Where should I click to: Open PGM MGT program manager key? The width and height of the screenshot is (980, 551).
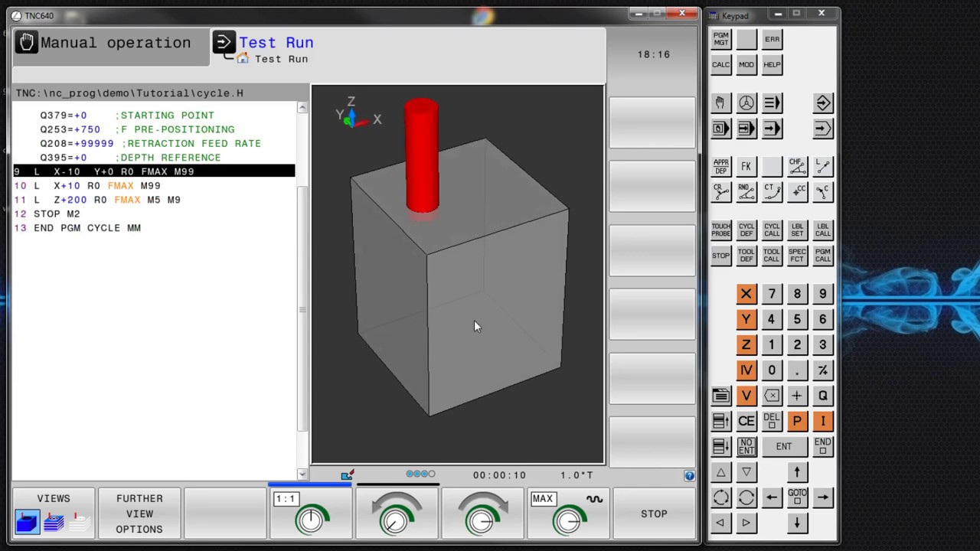tap(720, 40)
